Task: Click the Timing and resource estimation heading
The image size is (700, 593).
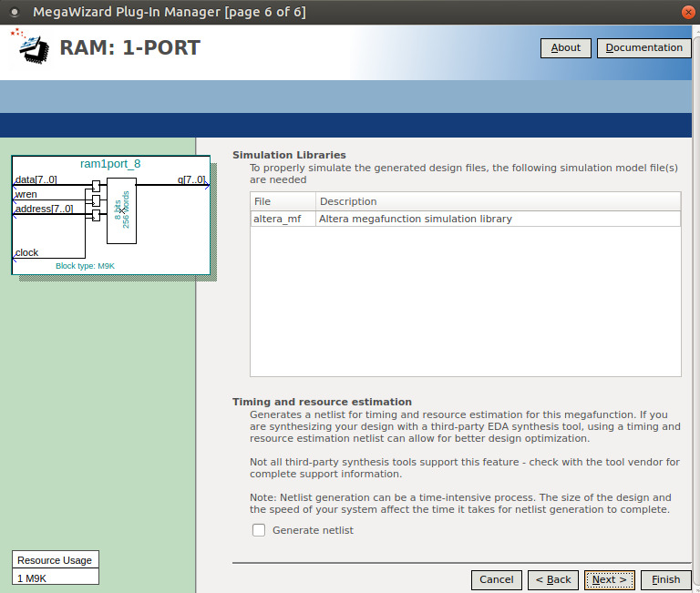Action: 322,402
